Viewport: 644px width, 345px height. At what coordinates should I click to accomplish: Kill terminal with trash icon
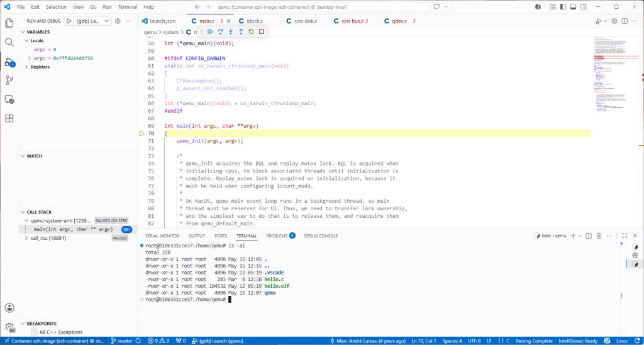tap(599, 235)
